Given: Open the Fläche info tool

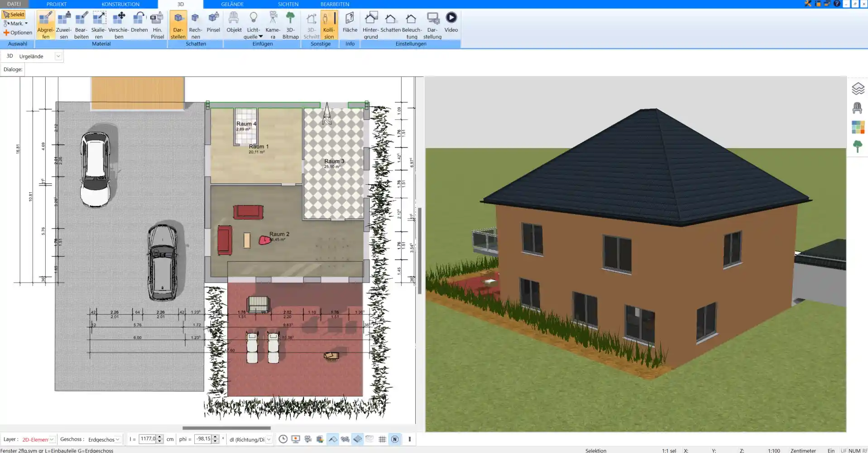Looking at the screenshot, I should pos(350,23).
